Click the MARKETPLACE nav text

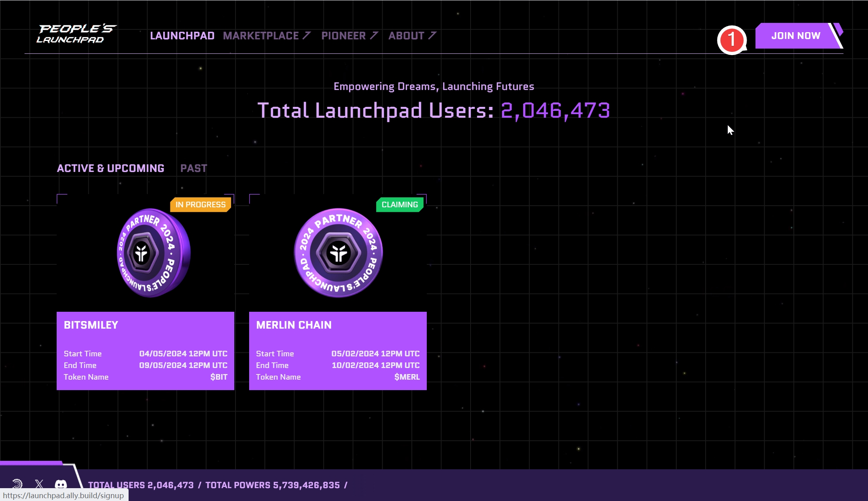pyautogui.click(x=261, y=36)
